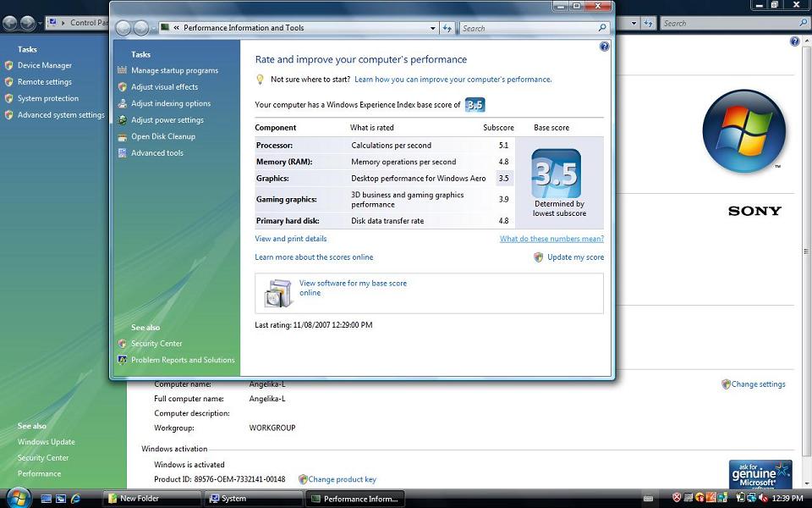Image resolution: width=812 pixels, height=508 pixels.
Task: Open Windows Update under See also
Action: 46,442
